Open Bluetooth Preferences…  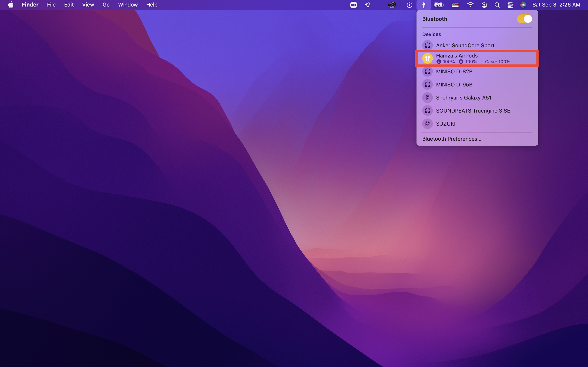pos(451,139)
